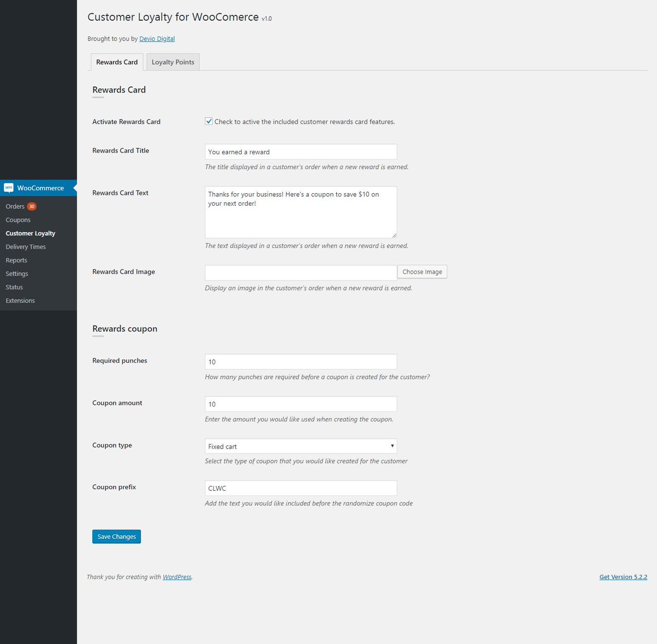Screen dimensions: 657x644
Task: Click the Coupon prefix field
Action: (x=301, y=488)
